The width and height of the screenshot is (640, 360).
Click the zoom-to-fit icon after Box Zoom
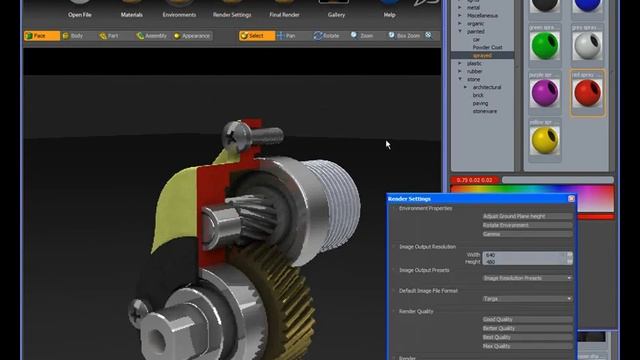pos(429,36)
